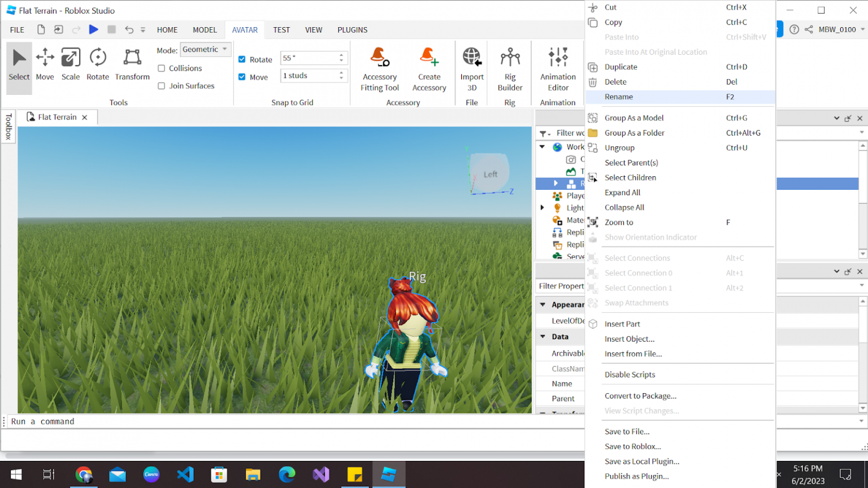Switch to the MODEL ribbon tab

click(205, 29)
